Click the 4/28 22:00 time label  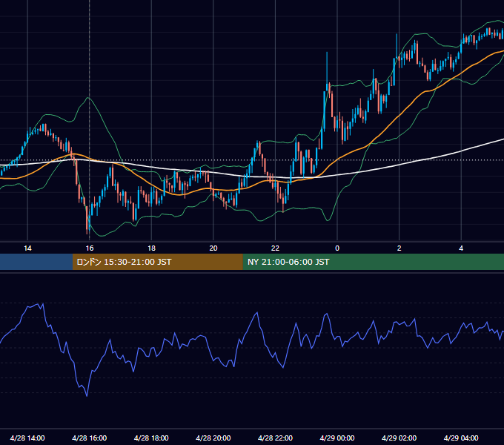(x=275, y=438)
